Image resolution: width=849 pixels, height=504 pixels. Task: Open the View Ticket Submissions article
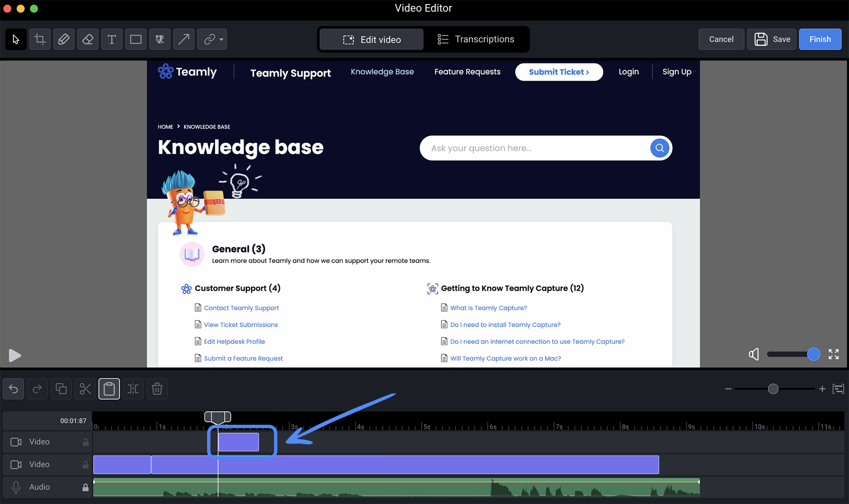coord(241,325)
